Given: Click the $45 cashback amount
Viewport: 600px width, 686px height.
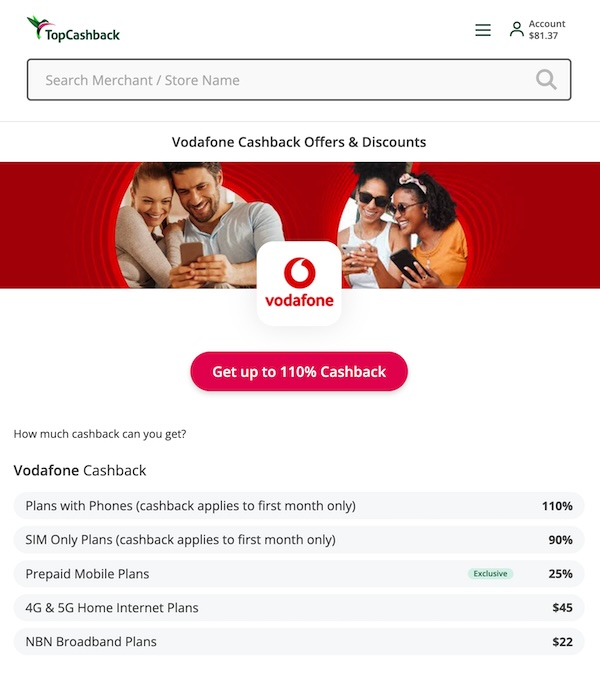Looking at the screenshot, I should tap(562, 608).
